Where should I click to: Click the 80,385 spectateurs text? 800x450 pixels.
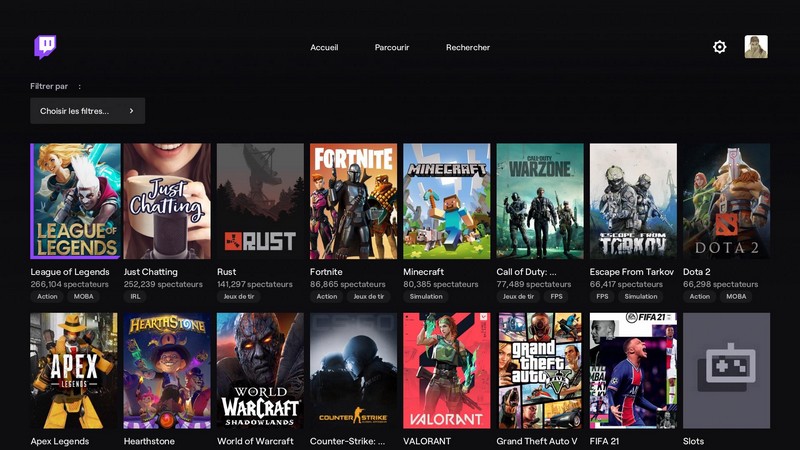[x=441, y=284]
